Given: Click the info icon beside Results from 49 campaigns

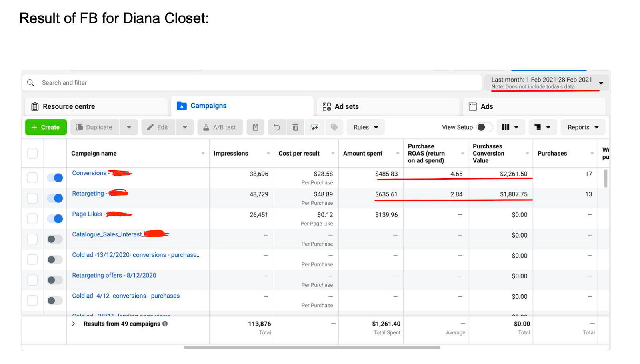Looking at the screenshot, I should (165, 324).
